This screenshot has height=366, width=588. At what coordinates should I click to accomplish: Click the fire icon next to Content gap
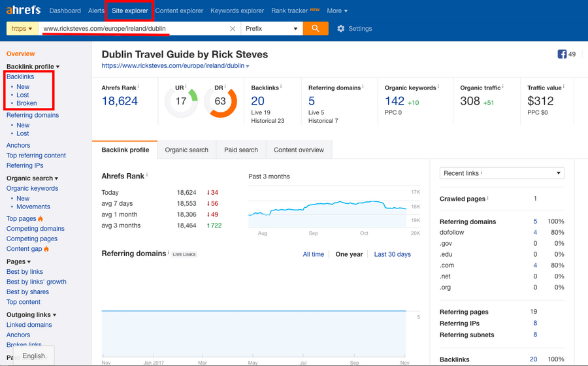[x=46, y=248]
